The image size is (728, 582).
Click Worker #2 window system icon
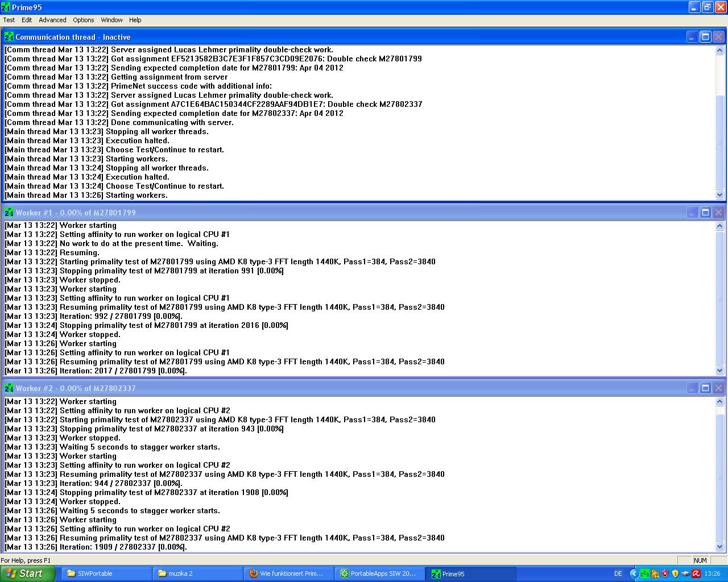coord(9,388)
